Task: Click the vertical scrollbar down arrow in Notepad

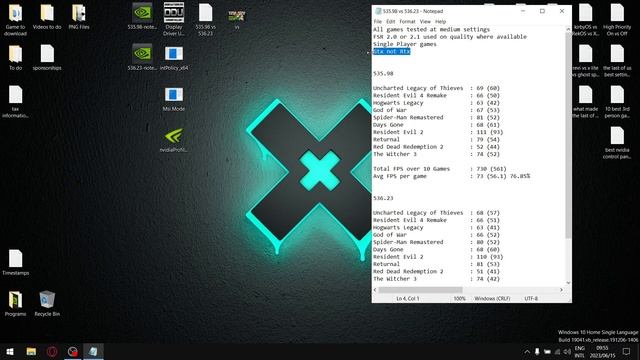Action: tap(568, 283)
